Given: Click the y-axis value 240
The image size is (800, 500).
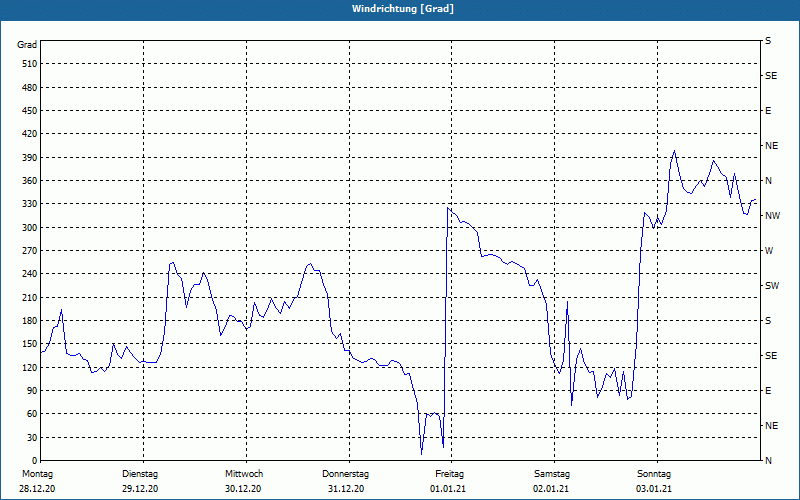Looking at the screenshot, I should (x=30, y=274).
